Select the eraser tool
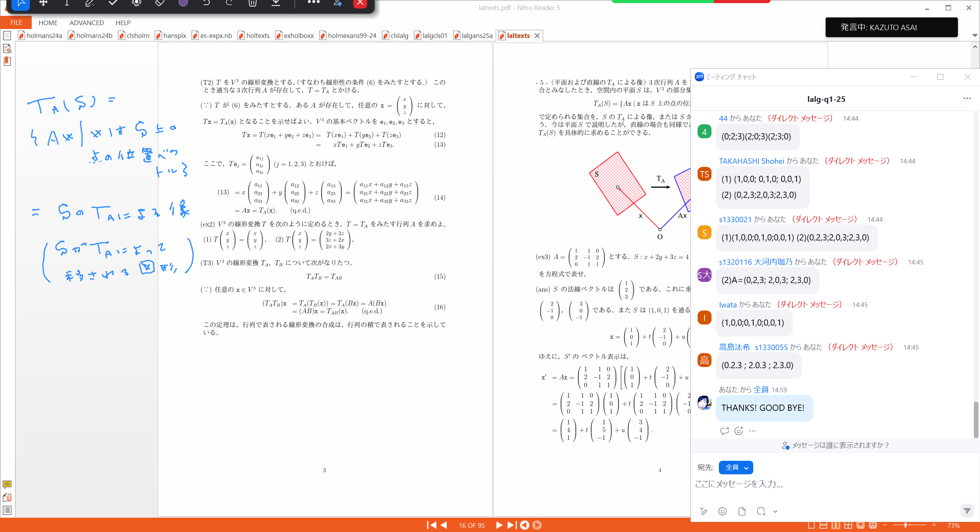 (x=159, y=3)
